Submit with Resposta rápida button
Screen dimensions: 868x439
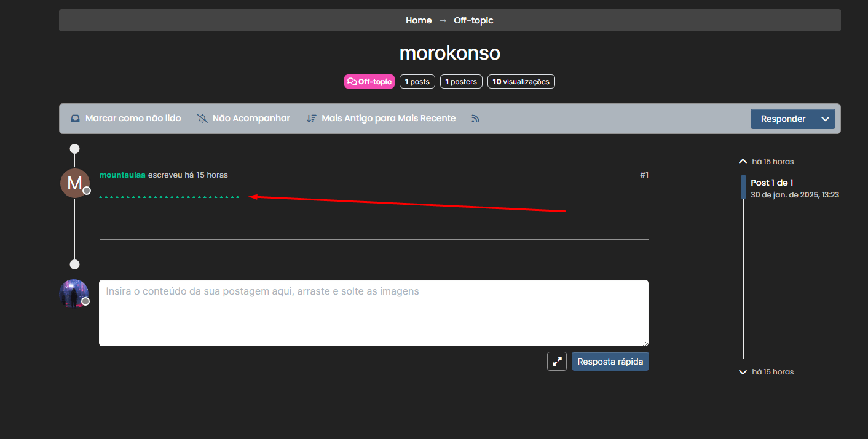tap(610, 362)
